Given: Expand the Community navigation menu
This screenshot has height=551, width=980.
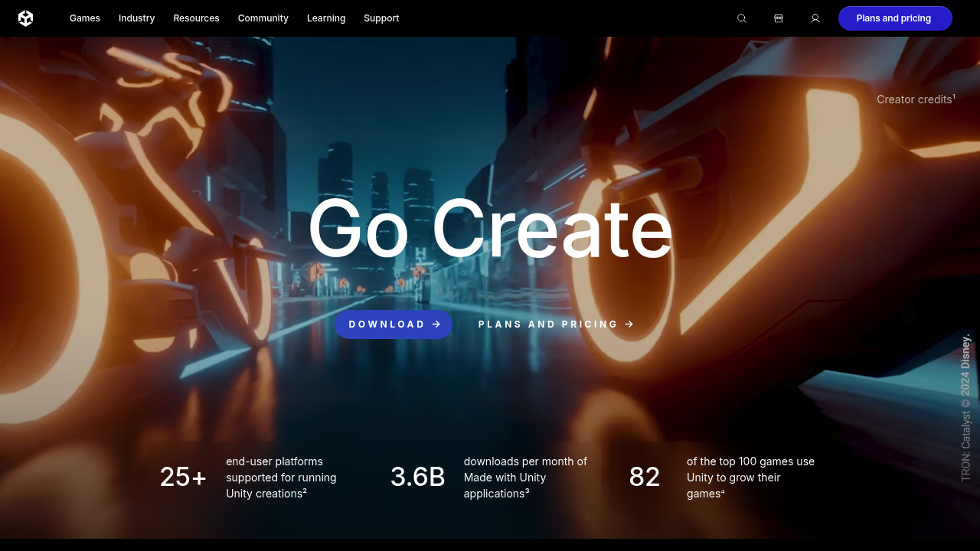Looking at the screenshot, I should (263, 18).
